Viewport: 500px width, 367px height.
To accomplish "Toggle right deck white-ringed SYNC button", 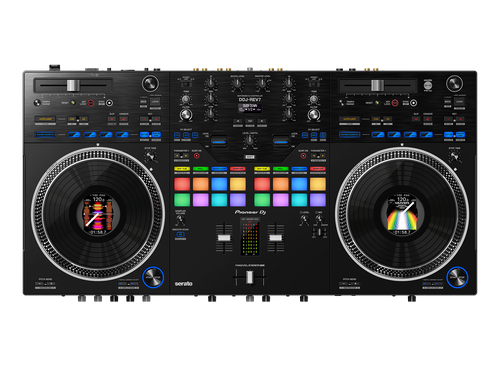I will point(414,103).
